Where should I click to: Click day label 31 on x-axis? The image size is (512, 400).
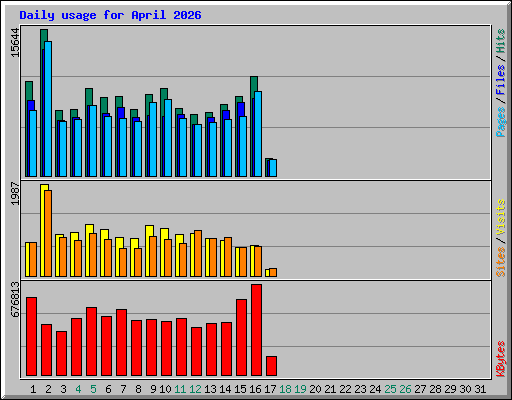[480, 389]
